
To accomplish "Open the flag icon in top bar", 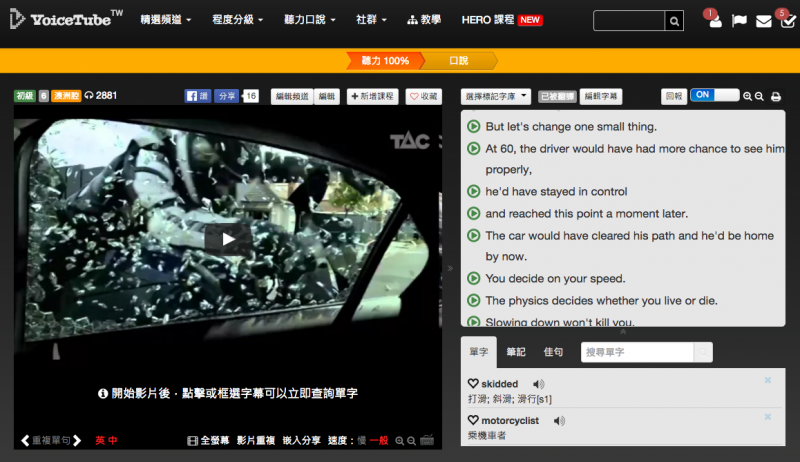I will click(x=739, y=21).
